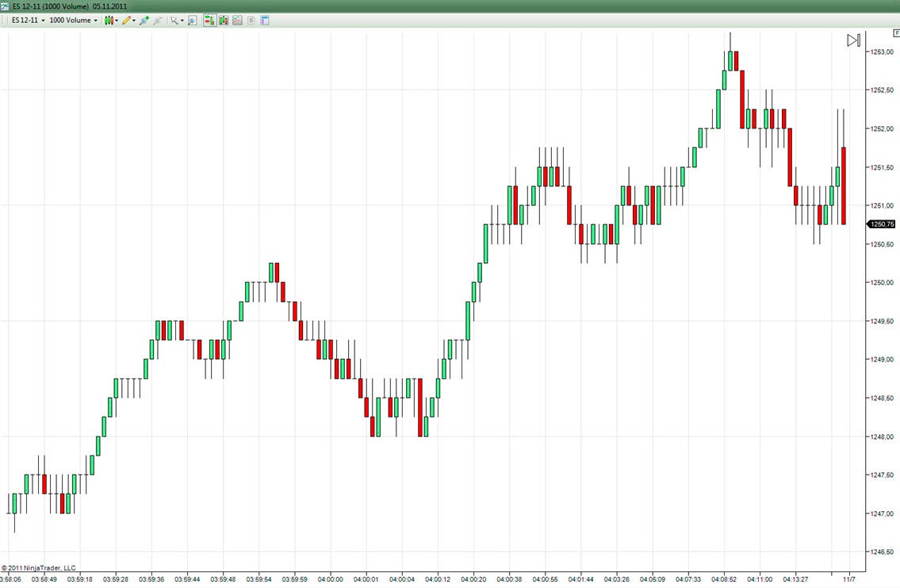
Task: Toggle the Chart Trader icon
Action: [x=209, y=20]
